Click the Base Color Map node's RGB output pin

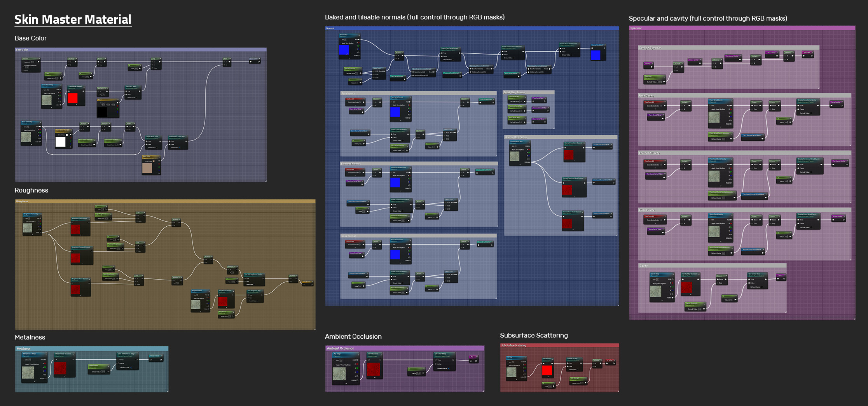(x=40, y=126)
